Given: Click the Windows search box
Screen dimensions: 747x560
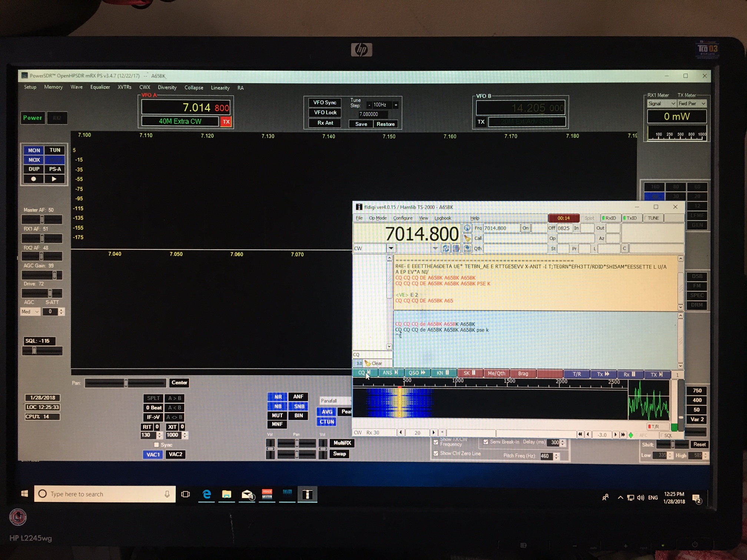Looking at the screenshot, I should click(105, 494).
